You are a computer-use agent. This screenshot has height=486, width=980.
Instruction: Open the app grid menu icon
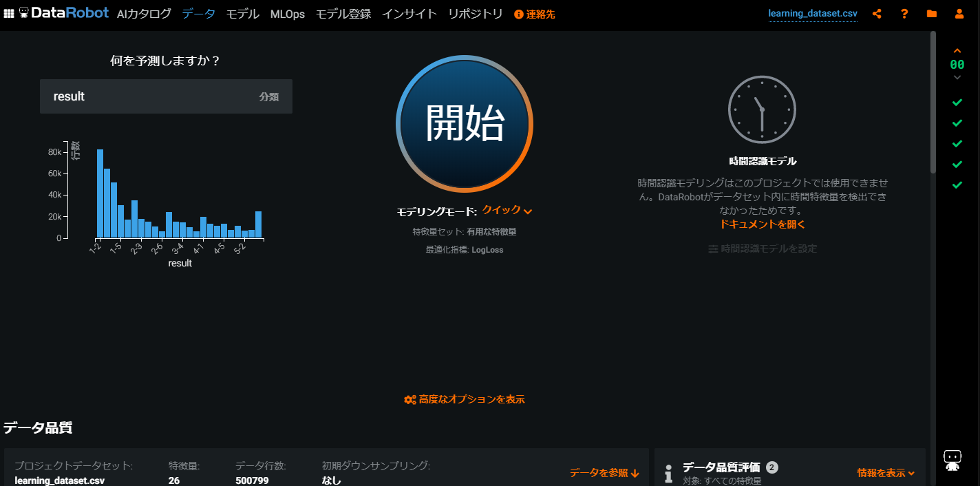9,14
